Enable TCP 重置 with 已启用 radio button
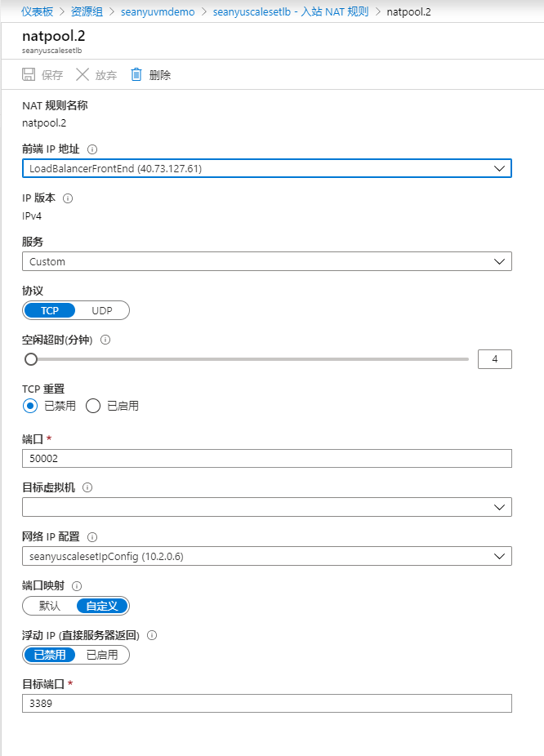Image resolution: width=544 pixels, height=756 pixels. [93, 406]
